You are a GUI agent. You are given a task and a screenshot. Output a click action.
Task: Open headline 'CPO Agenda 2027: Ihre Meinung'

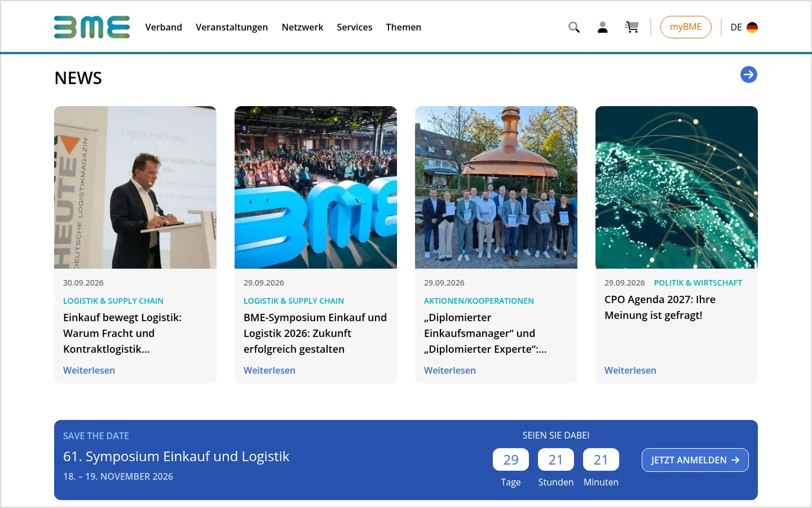click(660, 307)
